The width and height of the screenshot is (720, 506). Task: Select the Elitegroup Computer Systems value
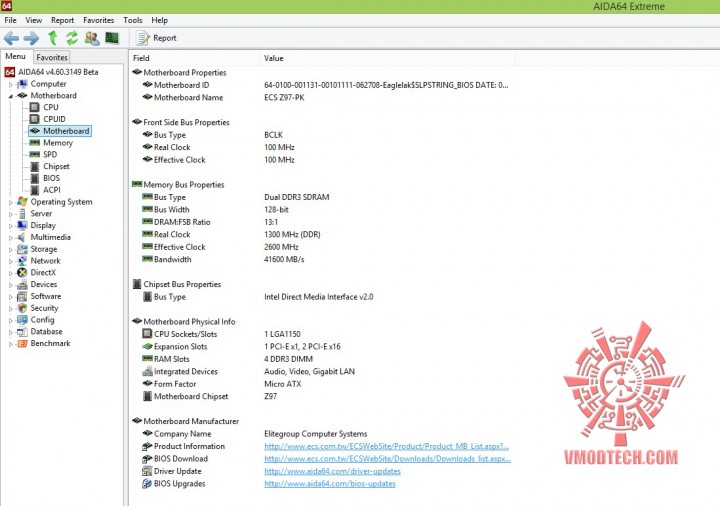[x=315, y=434]
